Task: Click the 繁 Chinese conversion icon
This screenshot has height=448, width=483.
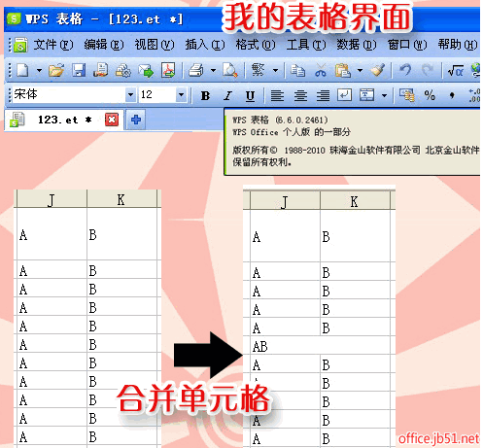Action: (258, 70)
